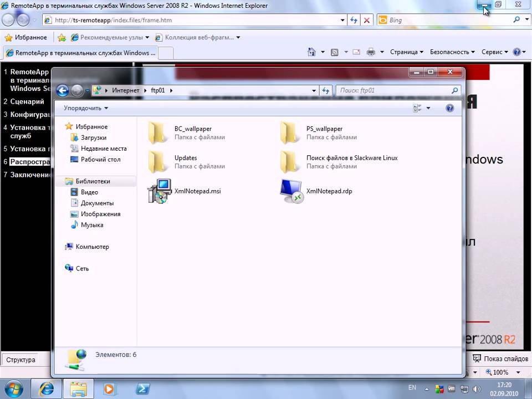
Task: Select the XmlNotepad.rdp remote desktop file
Action: [316, 191]
